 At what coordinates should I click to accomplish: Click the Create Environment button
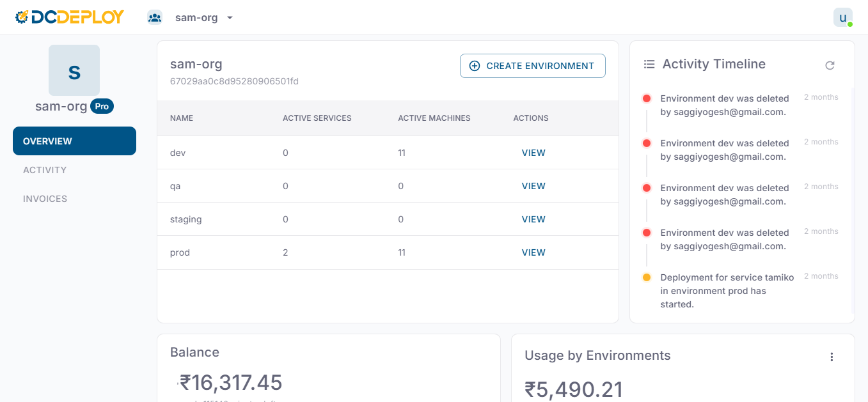533,66
